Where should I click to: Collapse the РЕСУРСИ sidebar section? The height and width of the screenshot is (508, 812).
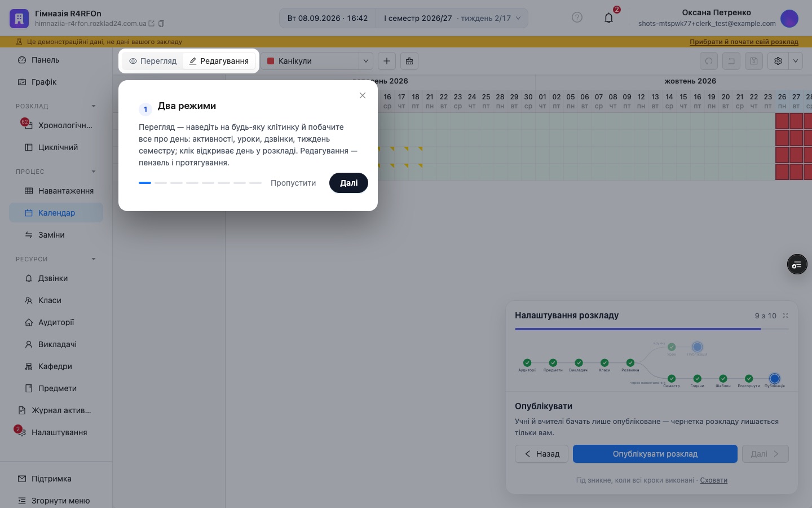tap(94, 259)
